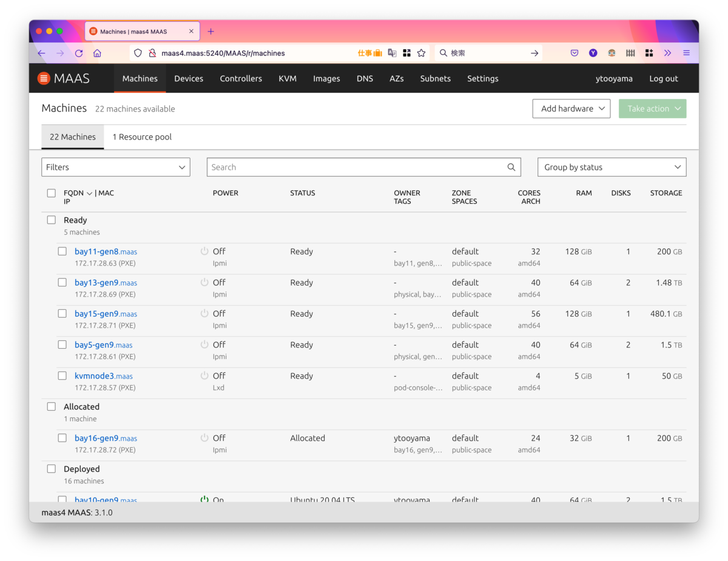
Task: Select the bay15-gen9 checkbox
Action: [62, 314]
